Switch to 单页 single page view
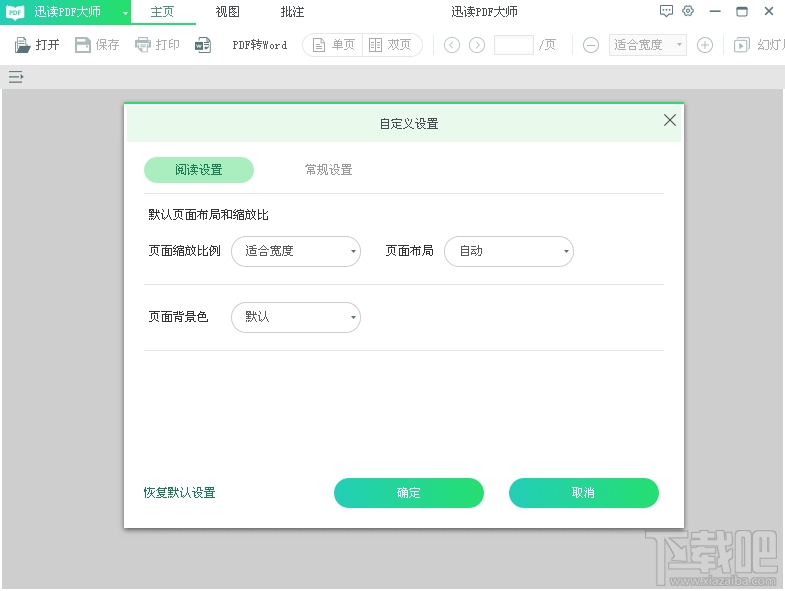This screenshot has height=591, width=785. pyautogui.click(x=333, y=45)
